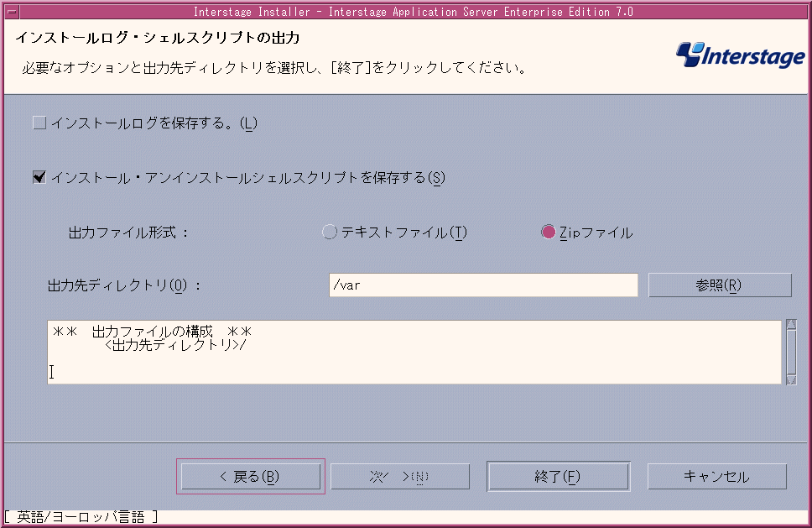Click the 出力先ディレクトリ(O) label
Image resolution: width=812 pixels, height=528 pixels.
[124, 285]
